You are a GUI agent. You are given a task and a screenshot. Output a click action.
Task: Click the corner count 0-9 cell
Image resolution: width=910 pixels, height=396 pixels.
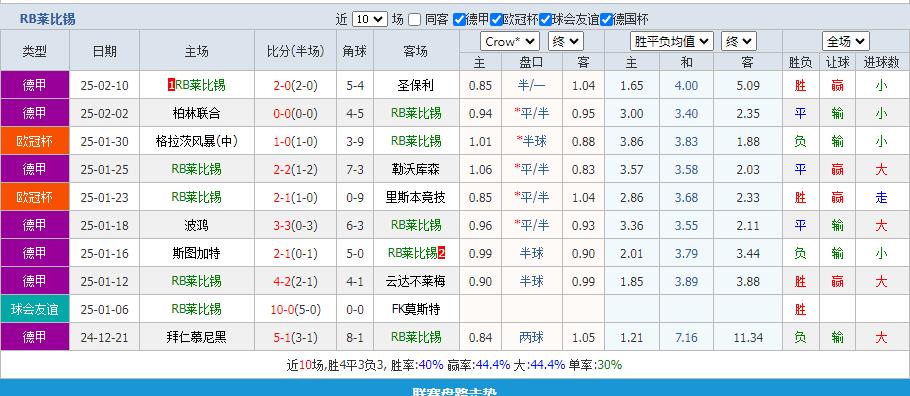[355, 197]
